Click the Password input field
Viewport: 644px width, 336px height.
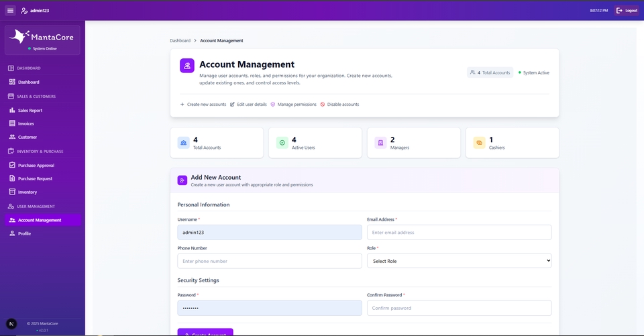(270, 308)
